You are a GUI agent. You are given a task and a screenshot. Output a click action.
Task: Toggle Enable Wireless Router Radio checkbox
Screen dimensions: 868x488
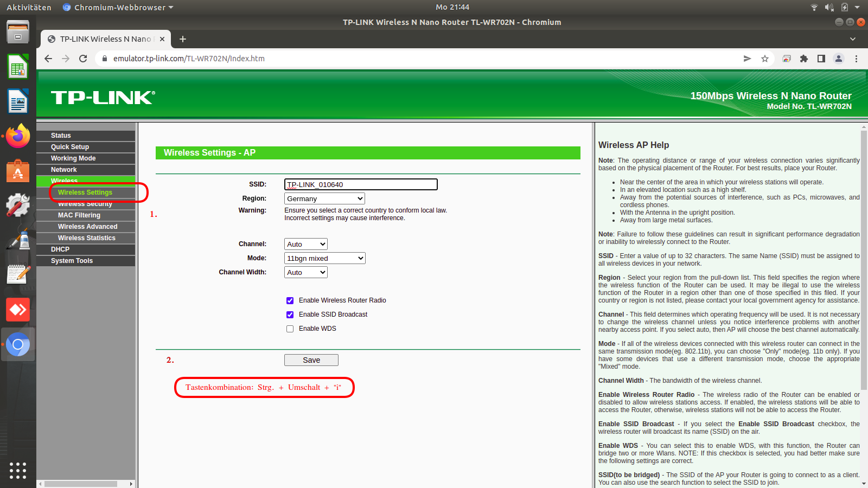click(x=290, y=300)
